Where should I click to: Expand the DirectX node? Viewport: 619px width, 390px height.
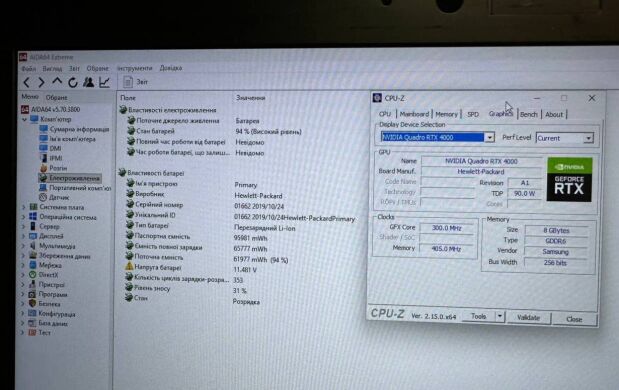[x=24, y=275]
